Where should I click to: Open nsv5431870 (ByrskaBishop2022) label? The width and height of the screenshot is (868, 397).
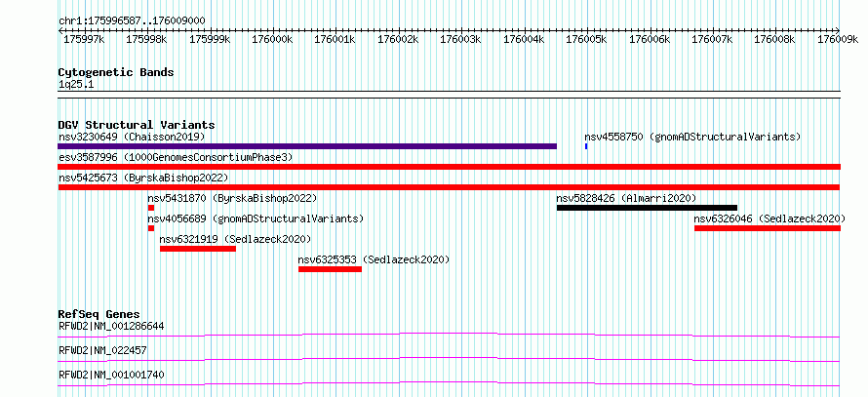(232, 198)
